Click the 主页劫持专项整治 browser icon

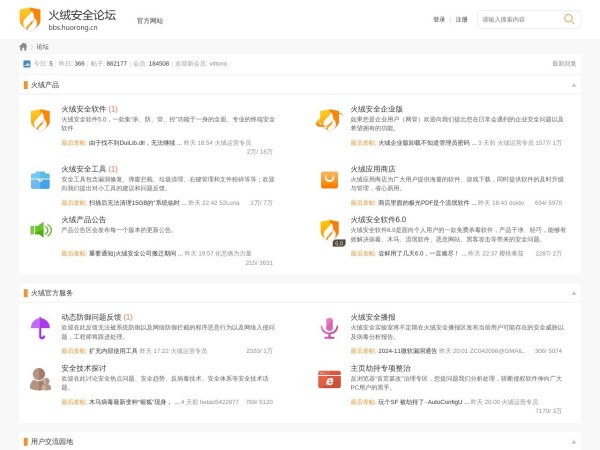point(329,379)
